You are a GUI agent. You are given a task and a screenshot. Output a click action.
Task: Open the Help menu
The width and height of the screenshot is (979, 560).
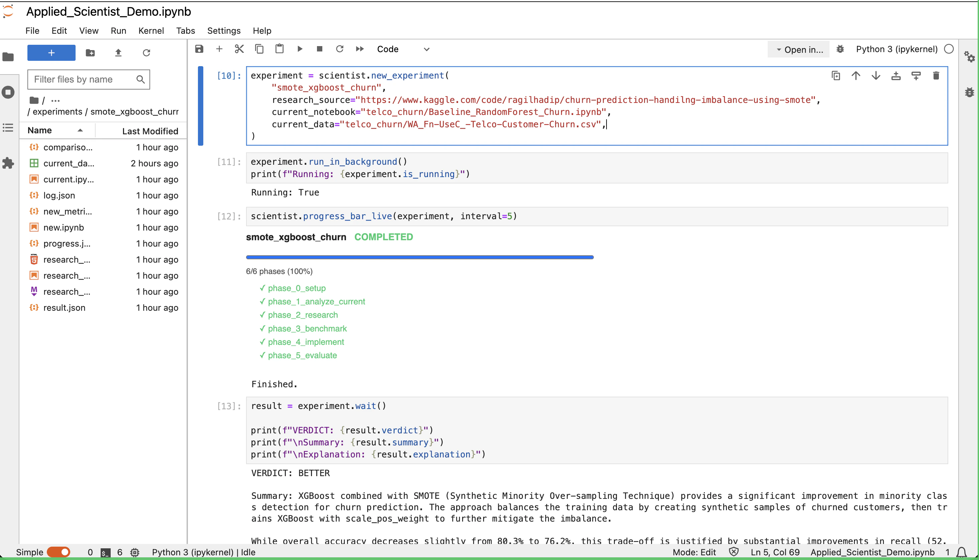(262, 31)
